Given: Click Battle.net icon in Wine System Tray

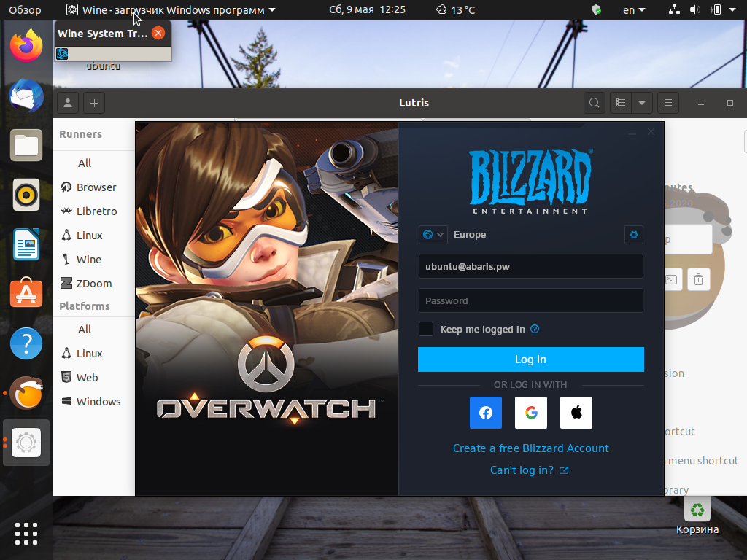Looking at the screenshot, I should pos(63,54).
